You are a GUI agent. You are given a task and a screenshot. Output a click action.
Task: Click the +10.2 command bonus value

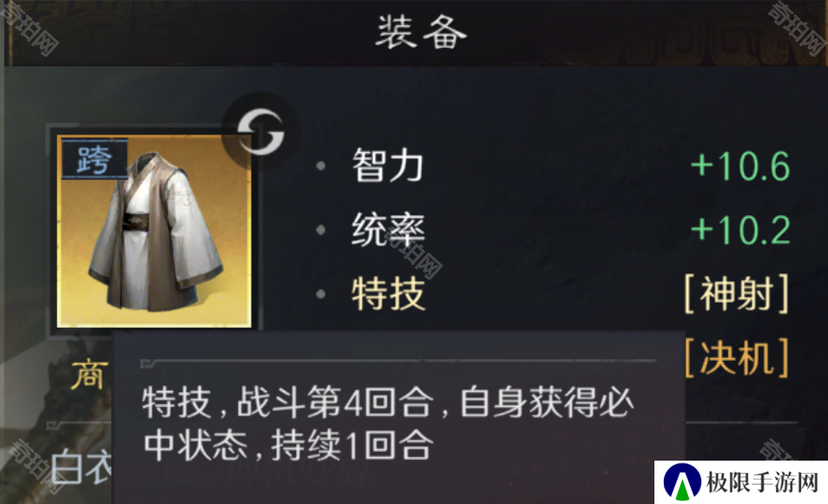point(740,230)
